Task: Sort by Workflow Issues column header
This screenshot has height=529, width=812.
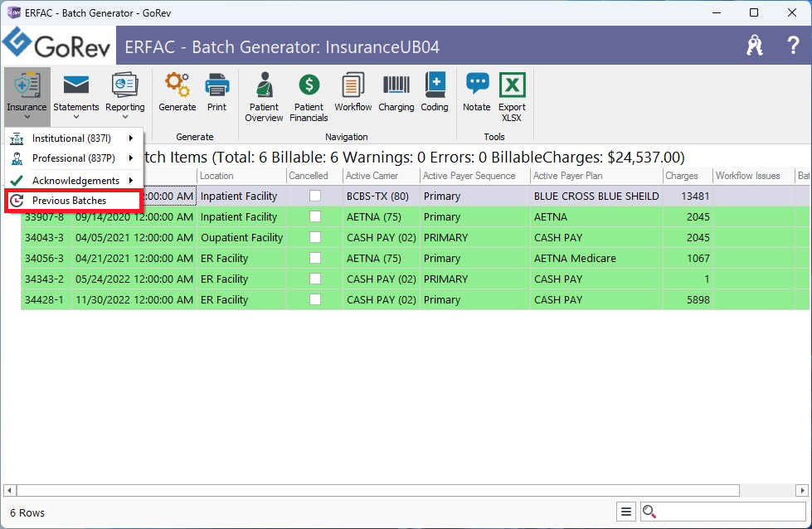Action: coord(753,176)
